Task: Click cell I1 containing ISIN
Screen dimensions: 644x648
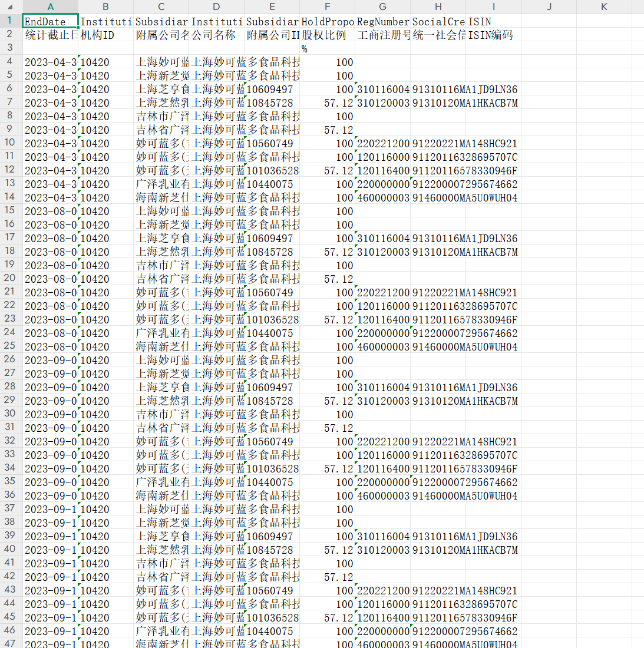Action: coord(494,21)
